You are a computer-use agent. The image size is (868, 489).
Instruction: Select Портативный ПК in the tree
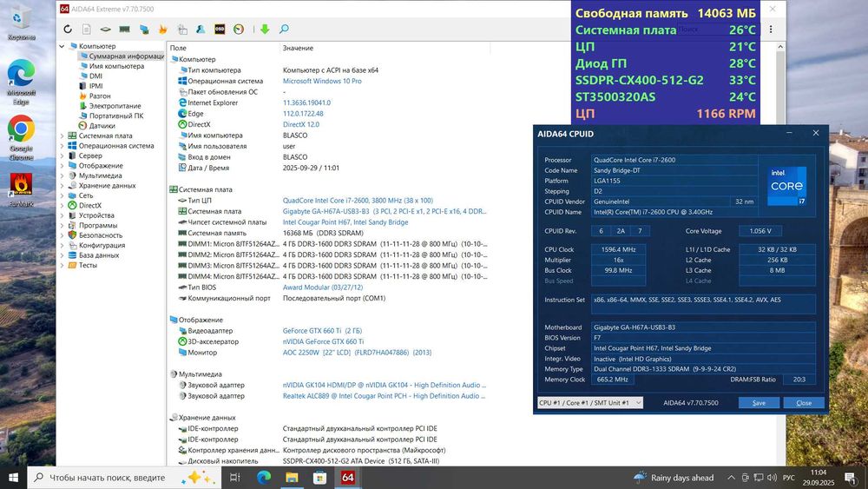tap(115, 116)
